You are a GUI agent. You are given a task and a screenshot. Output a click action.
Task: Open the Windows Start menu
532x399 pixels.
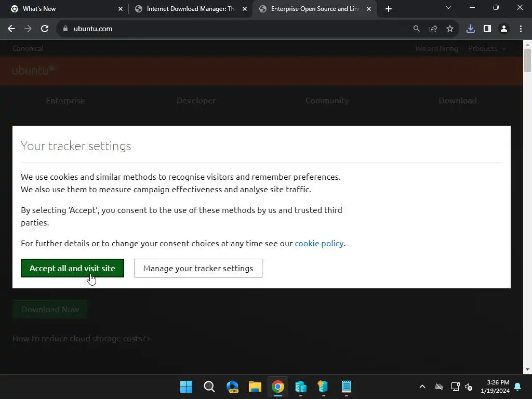[186, 387]
